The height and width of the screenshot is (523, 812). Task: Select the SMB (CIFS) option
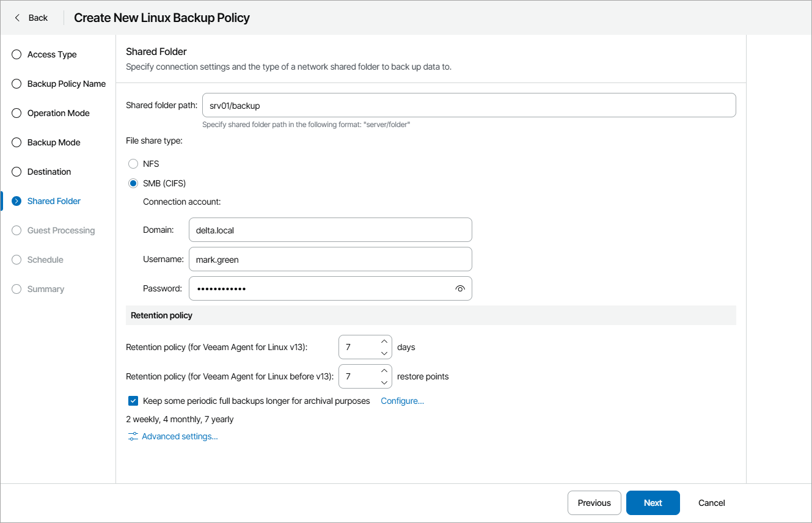click(x=133, y=183)
